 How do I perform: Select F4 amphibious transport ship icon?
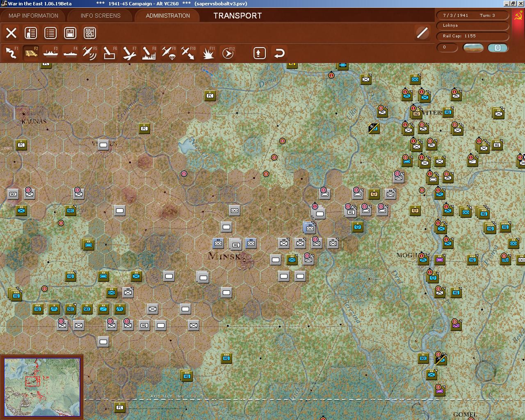pos(71,53)
